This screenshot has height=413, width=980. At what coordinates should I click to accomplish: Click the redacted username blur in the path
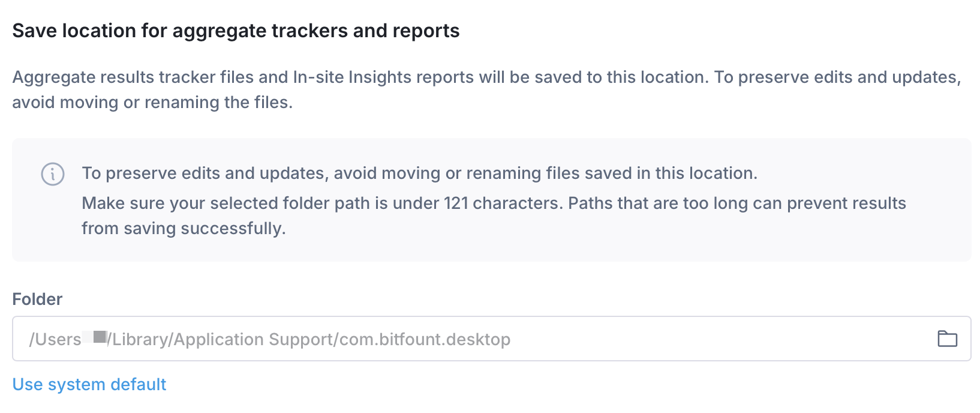tap(94, 338)
